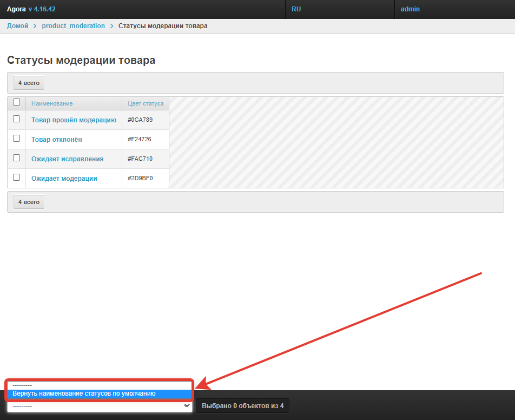Open the Ожидает исправления status
Viewport: 515px width, 420px height.
[x=67, y=159]
